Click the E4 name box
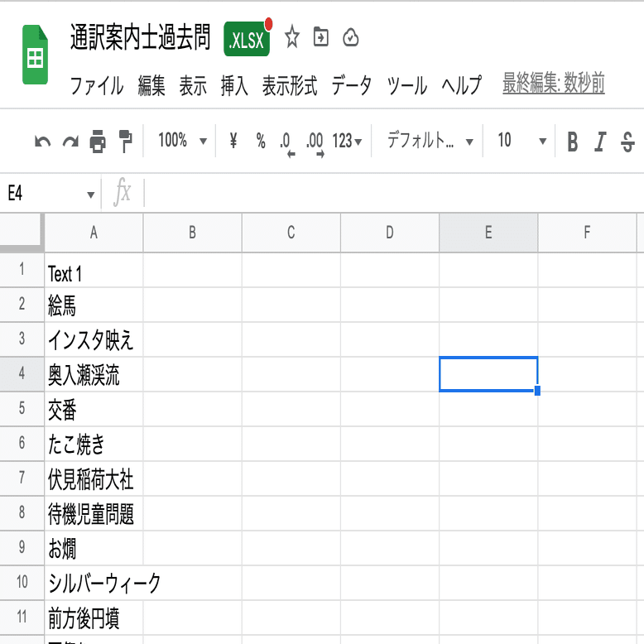This screenshot has height=644, width=644. [41, 193]
